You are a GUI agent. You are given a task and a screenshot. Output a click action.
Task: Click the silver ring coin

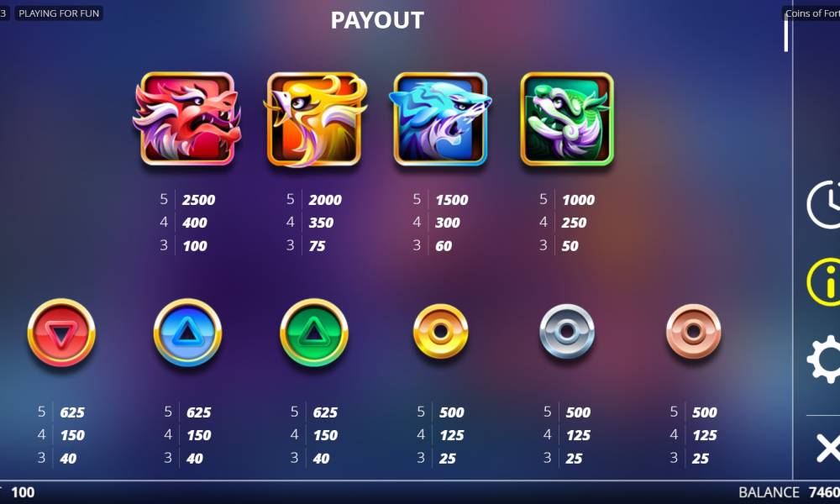567,332
